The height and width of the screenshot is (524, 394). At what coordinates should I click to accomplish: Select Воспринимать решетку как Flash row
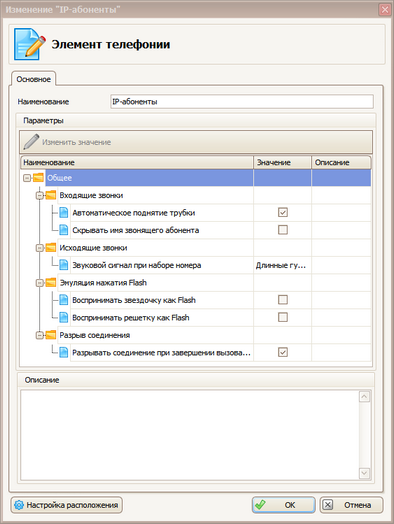pyautogui.click(x=196, y=317)
